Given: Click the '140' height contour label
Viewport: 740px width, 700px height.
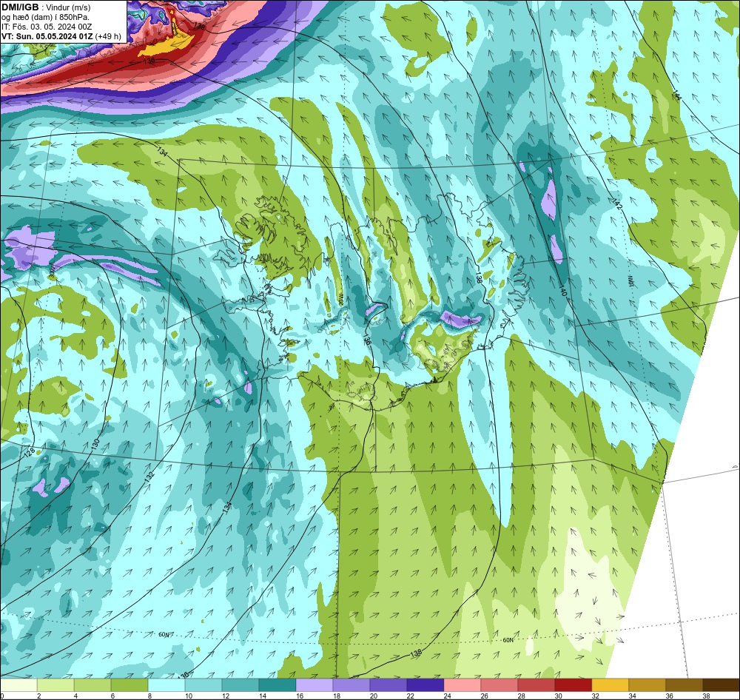Looking at the screenshot, I should [x=562, y=290].
